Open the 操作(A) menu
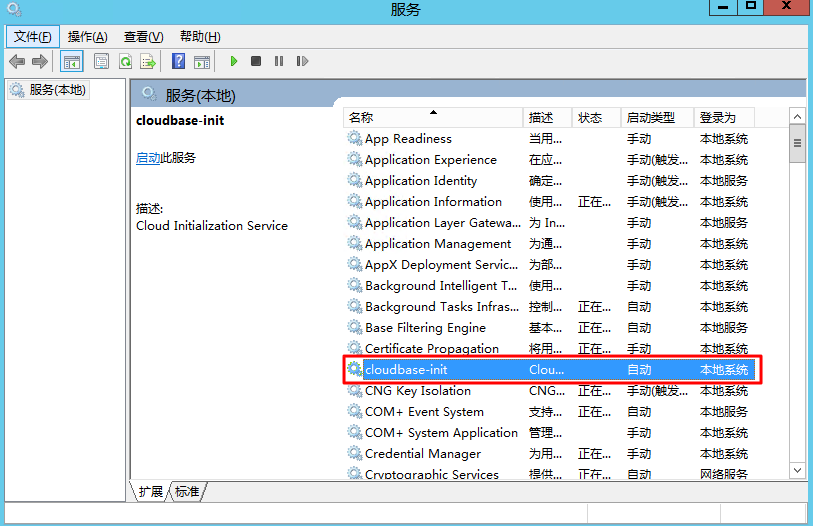Viewport: 813px width, 526px height. tap(88, 37)
